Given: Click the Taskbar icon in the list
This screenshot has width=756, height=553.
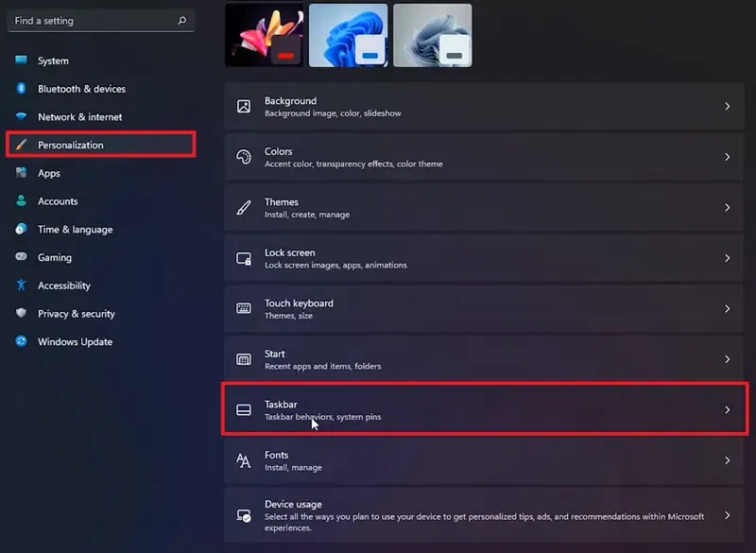Looking at the screenshot, I should [244, 410].
